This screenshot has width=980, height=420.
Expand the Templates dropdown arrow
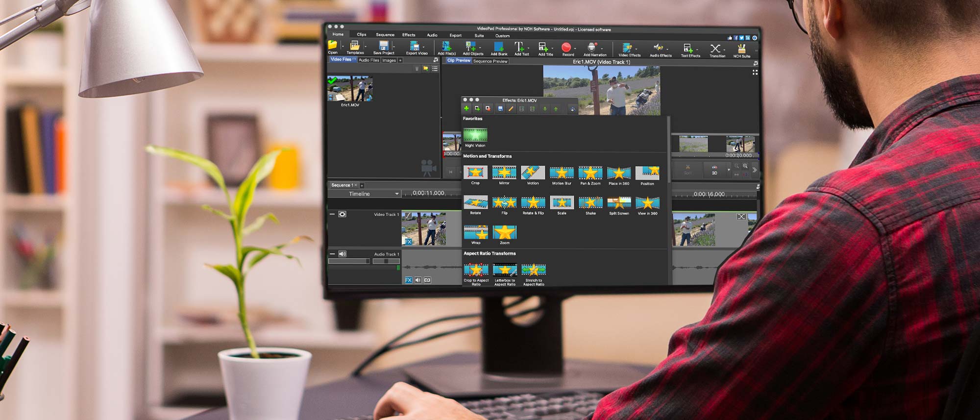click(366, 47)
